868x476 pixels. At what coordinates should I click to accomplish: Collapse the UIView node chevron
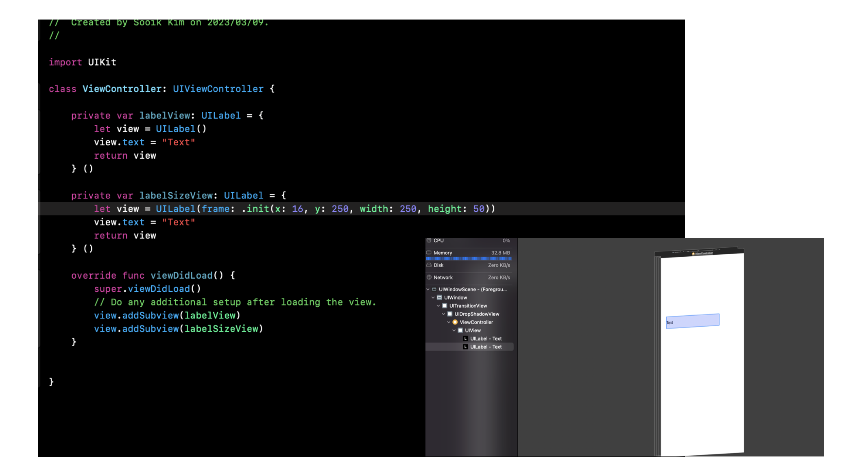click(454, 330)
